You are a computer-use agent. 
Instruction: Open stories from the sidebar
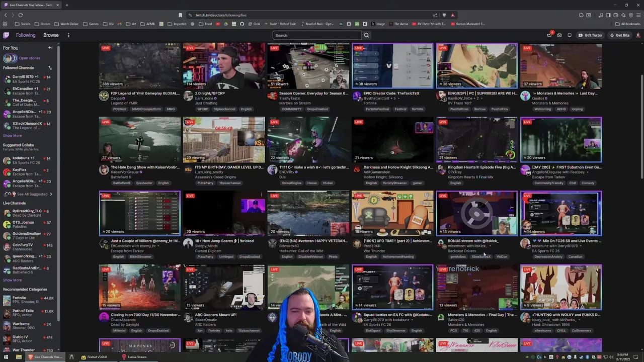tap(22, 58)
